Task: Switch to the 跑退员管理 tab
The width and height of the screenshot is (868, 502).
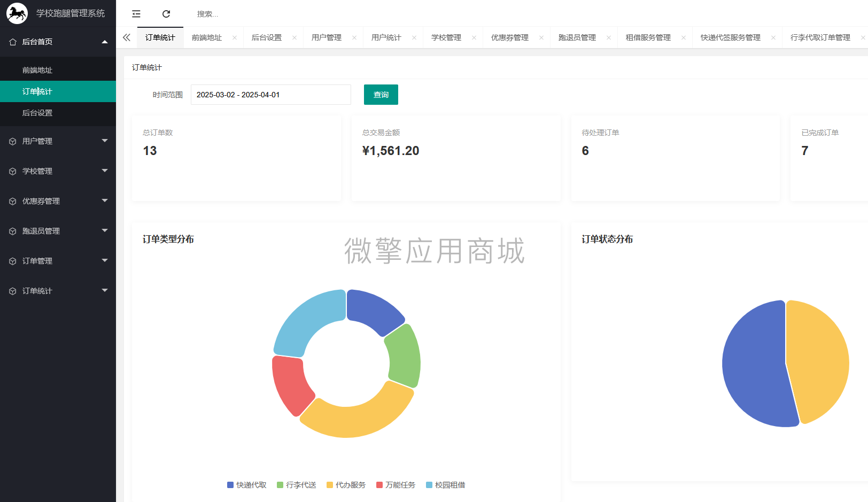Action: click(x=577, y=37)
